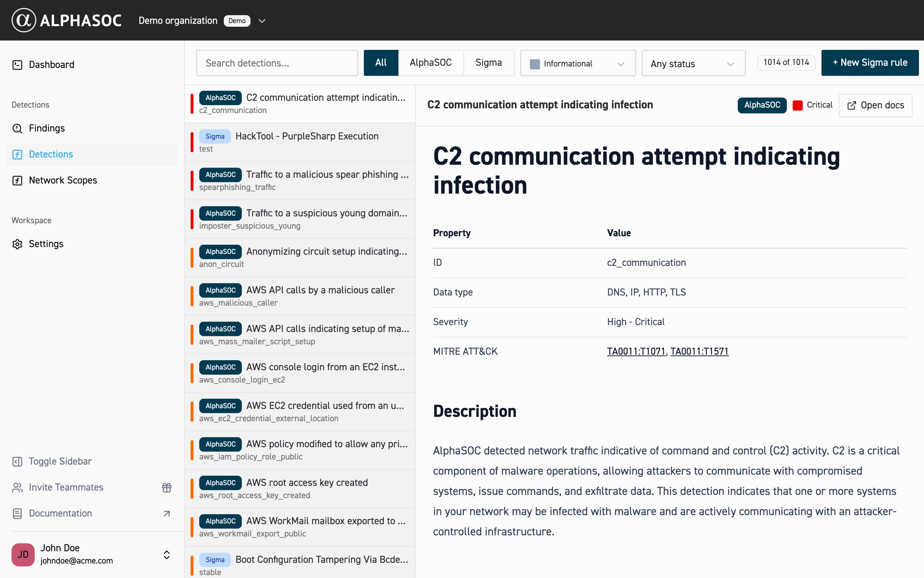
Task: Click the Toggle Sidebar icon
Action: pyautogui.click(x=17, y=461)
